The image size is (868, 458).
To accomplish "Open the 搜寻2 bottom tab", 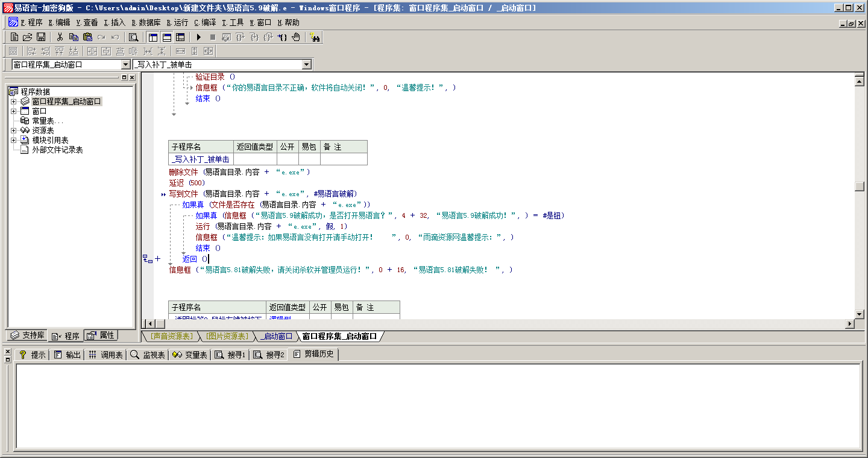I will (x=268, y=355).
